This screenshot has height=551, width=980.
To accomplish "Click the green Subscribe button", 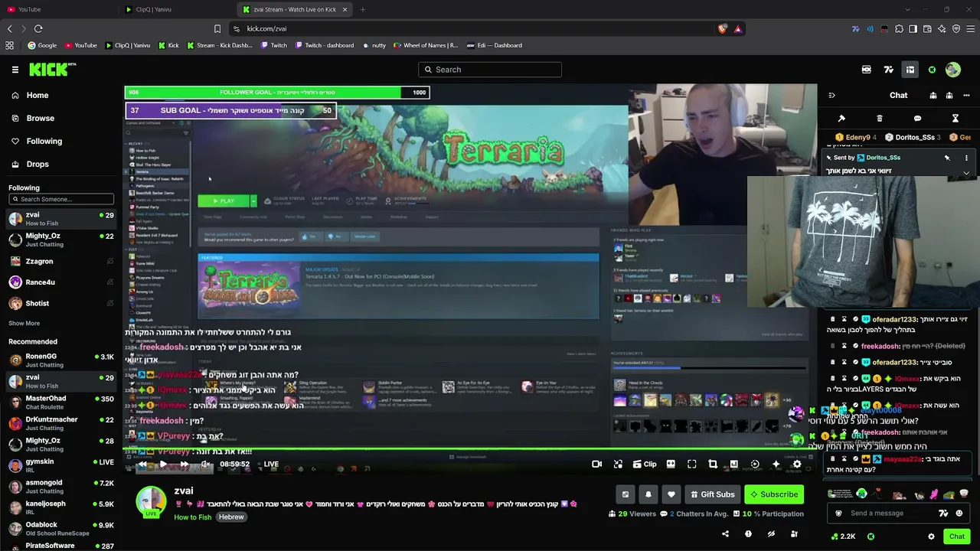I will tap(773, 494).
